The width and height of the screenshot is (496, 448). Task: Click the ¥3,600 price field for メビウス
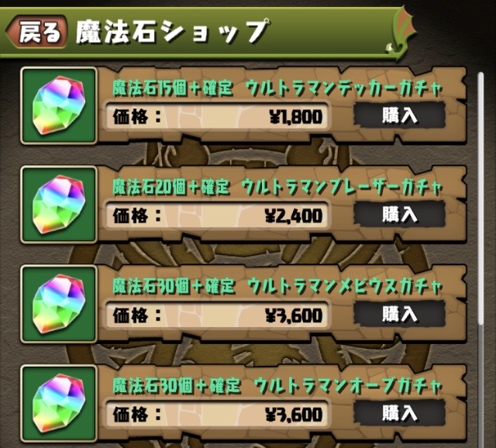coord(217,315)
